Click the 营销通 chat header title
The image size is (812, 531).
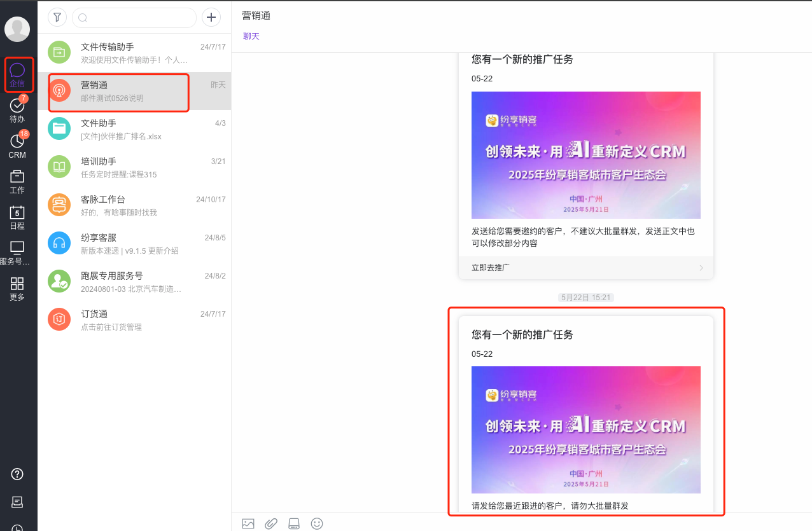tap(256, 15)
